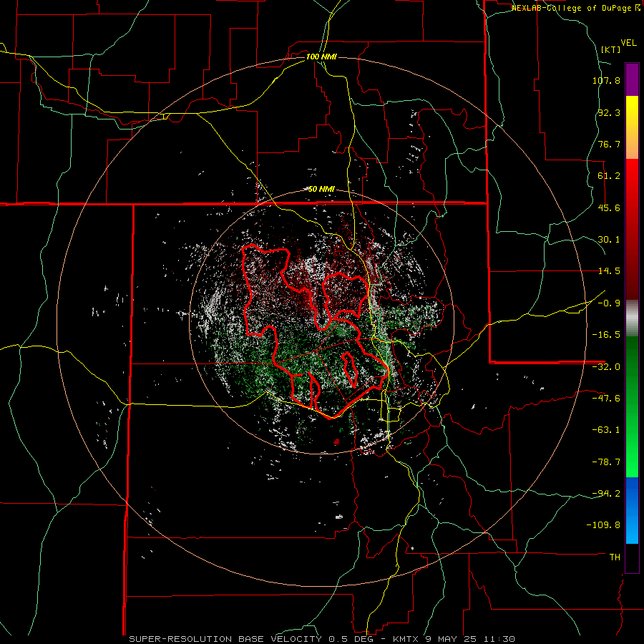Pick the green inbound segment of the color bar
The width and height of the screenshot is (644, 644).
632,406
